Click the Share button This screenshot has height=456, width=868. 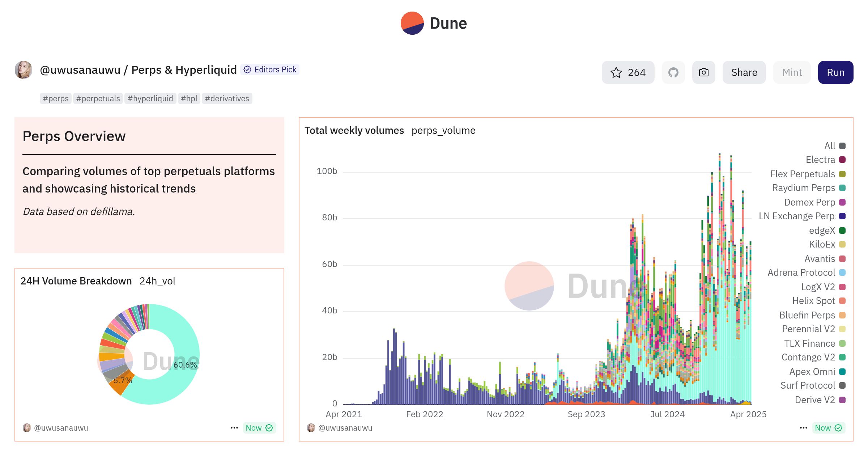point(744,72)
